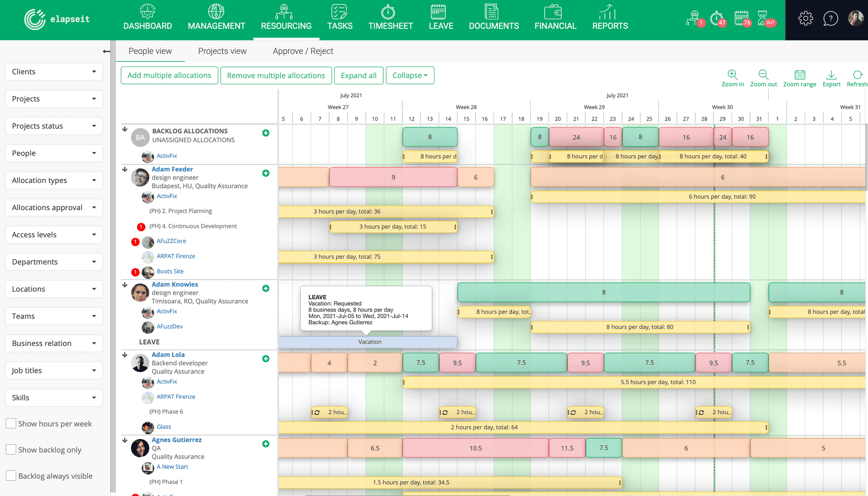Toggle the Backlog always visible checkbox
This screenshot has width=868, height=496.
[11, 477]
